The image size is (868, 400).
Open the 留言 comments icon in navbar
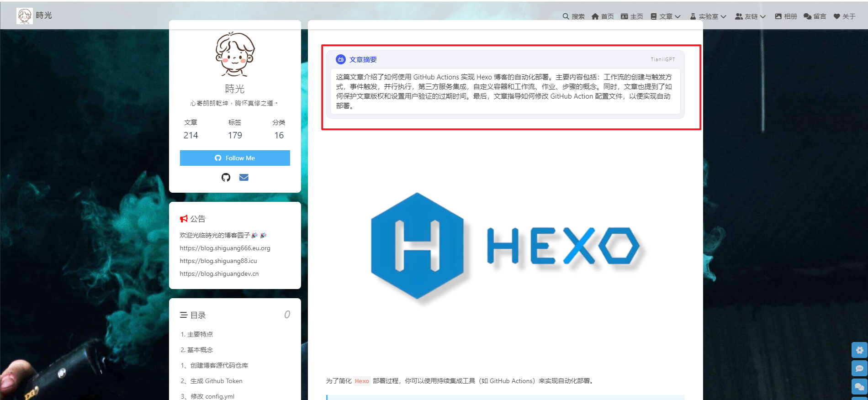click(808, 16)
